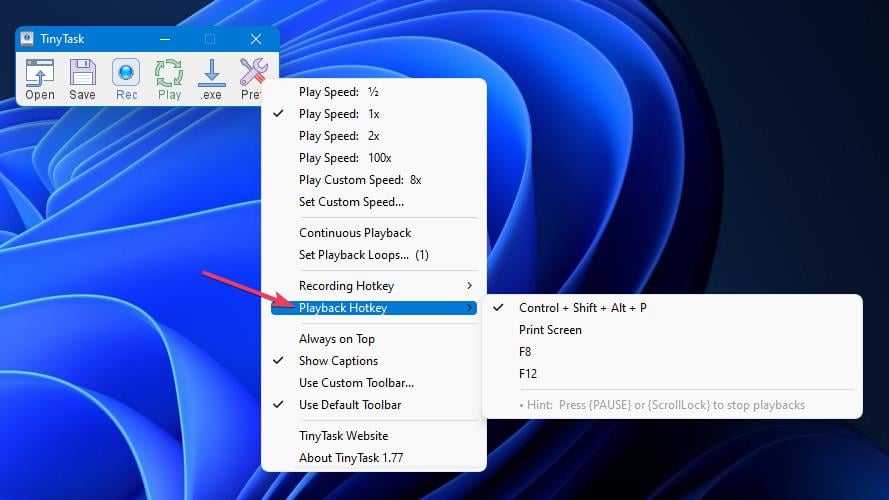Expand the Recording Hotkey submenu

click(x=374, y=286)
